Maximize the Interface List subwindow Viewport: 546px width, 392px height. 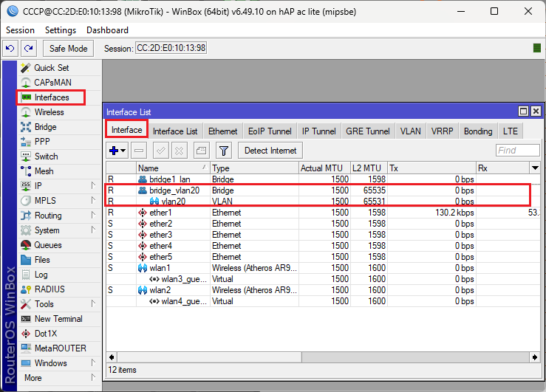pyautogui.click(x=523, y=111)
